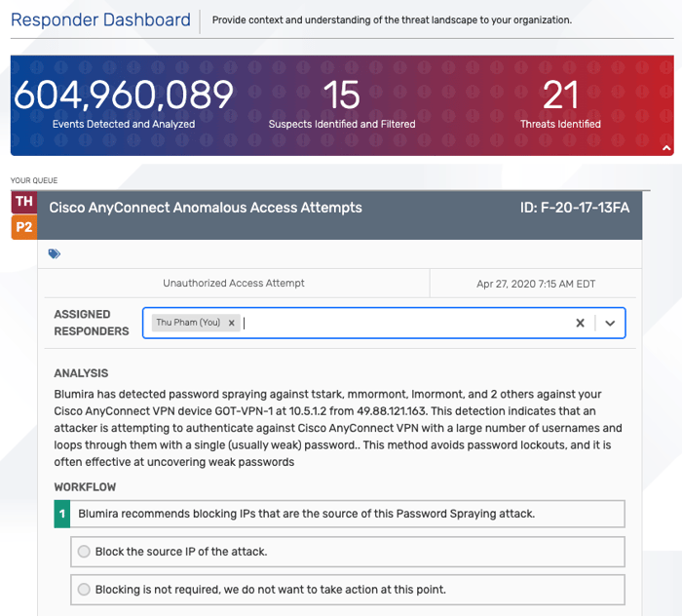Clear all assigned responders with X
Screen dimensions: 682x616
coord(580,323)
